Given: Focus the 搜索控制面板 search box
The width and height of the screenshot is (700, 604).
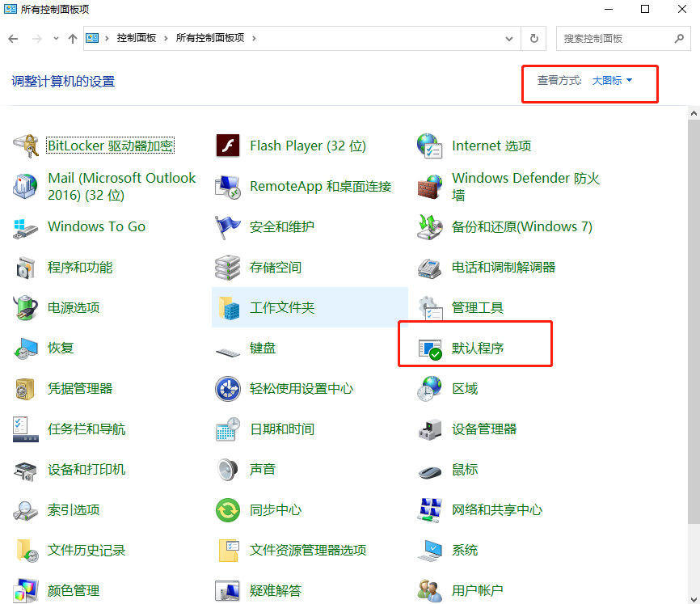Looking at the screenshot, I should click(x=623, y=38).
